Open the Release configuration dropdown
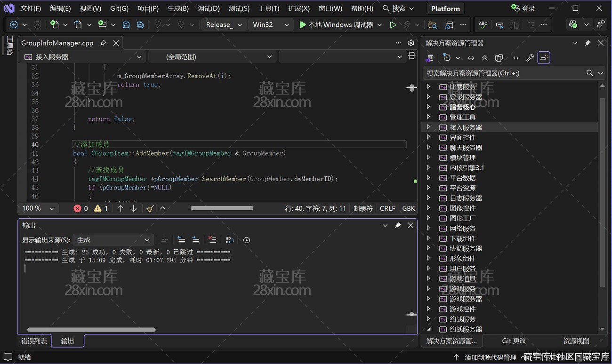The width and height of the screenshot is (612, 364). tap(224, 24)
